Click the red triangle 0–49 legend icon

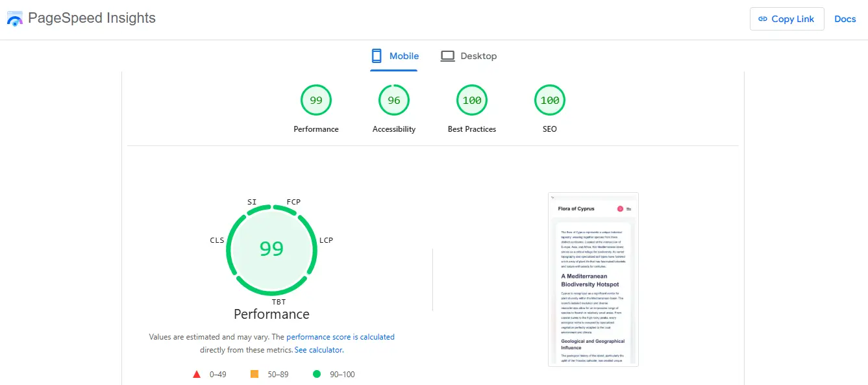(197, 374)
